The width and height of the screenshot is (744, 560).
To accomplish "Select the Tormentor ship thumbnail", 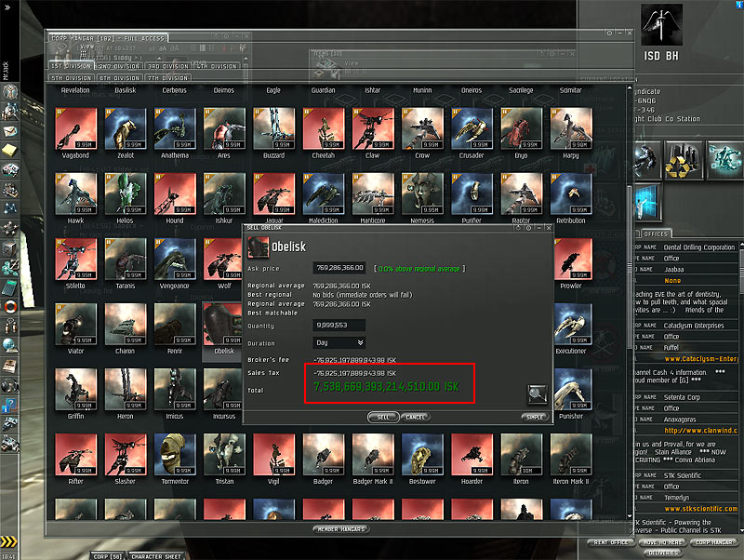I will (175, 455).
